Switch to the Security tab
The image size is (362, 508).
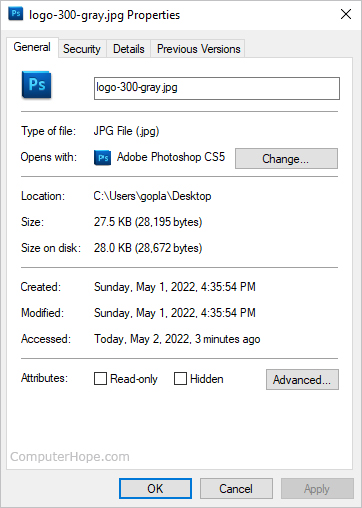82,49
